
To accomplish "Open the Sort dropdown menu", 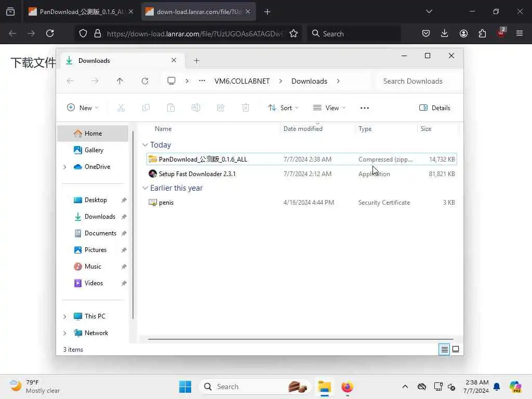I will click(x=283, y=108).
